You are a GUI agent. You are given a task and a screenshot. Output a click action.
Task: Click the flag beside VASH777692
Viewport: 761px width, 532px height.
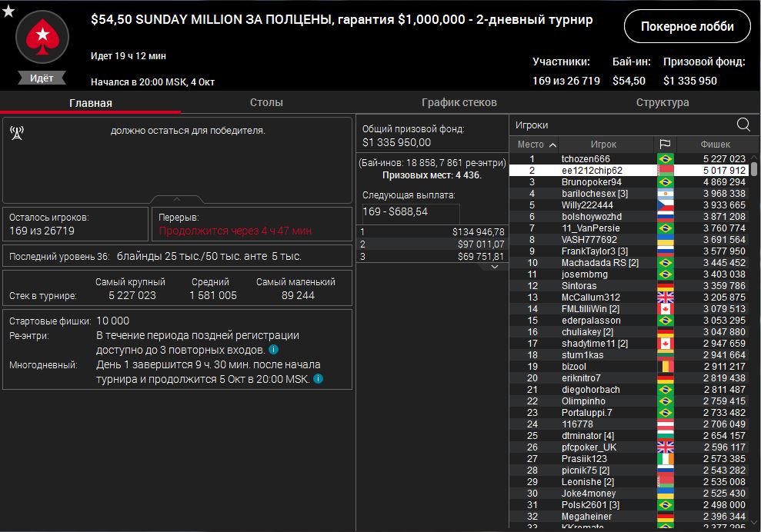[x=665, y=240]
